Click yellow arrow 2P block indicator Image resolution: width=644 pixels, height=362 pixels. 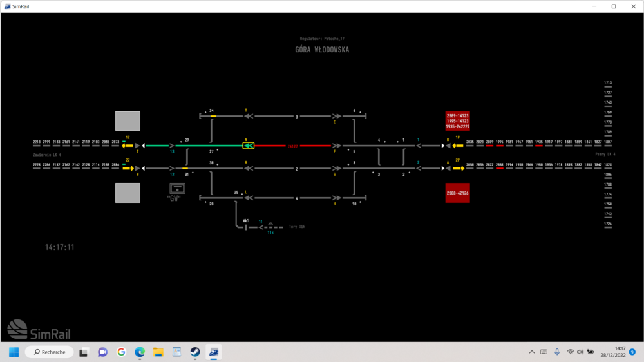click(x=458, y=168)
